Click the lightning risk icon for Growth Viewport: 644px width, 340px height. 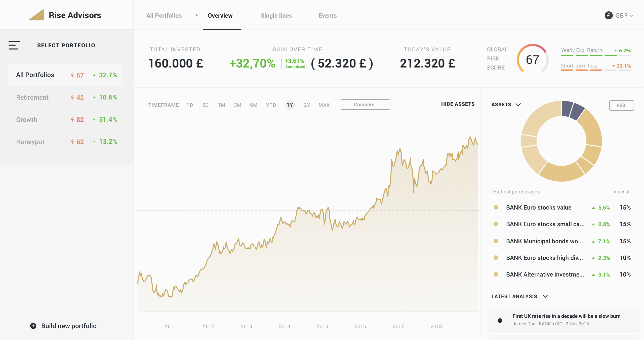click(x=72, y=120)
